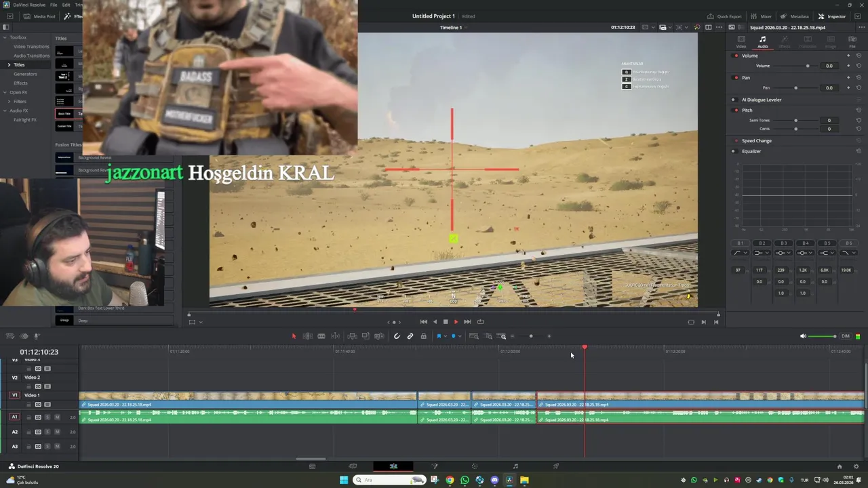The height and width of the screenshot is (488, 868).
Task: Open the Deliver page rocket icon
Action: (x=556, y=466)
